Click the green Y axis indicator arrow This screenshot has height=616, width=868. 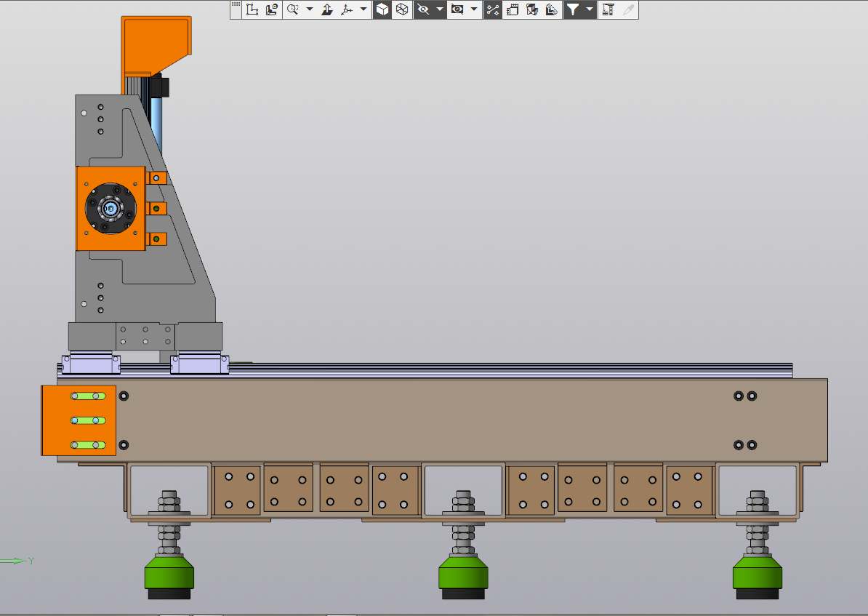[x=14, y=561]
